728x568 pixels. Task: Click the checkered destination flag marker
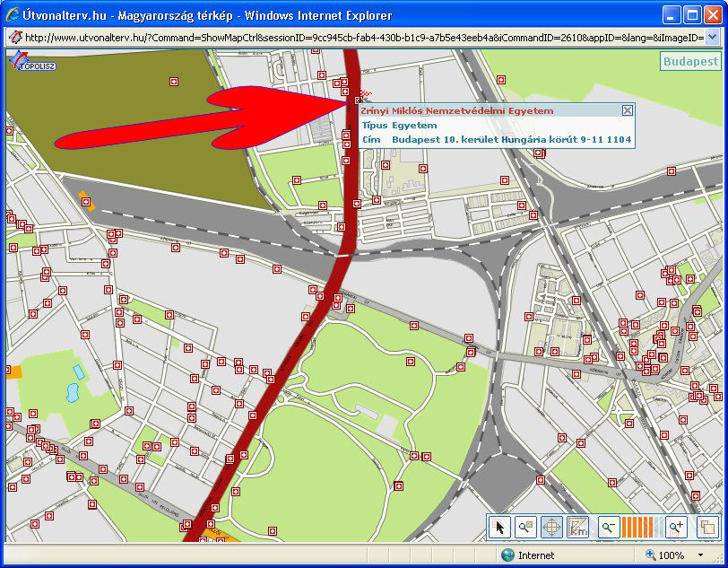363,95
